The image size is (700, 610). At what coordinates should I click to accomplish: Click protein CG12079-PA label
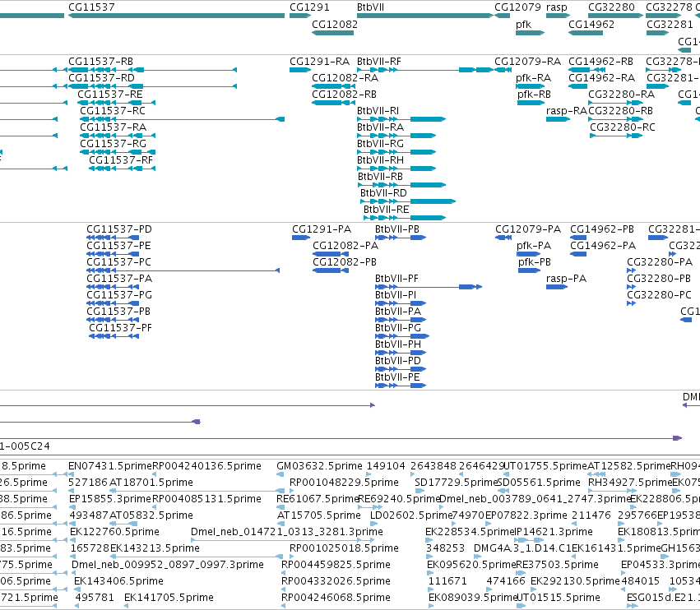(528, 229)
